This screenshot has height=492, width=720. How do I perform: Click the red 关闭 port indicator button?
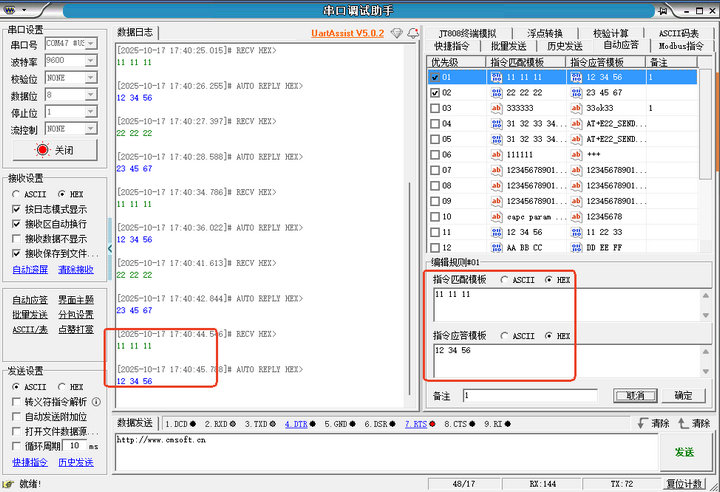pos(53,149)
